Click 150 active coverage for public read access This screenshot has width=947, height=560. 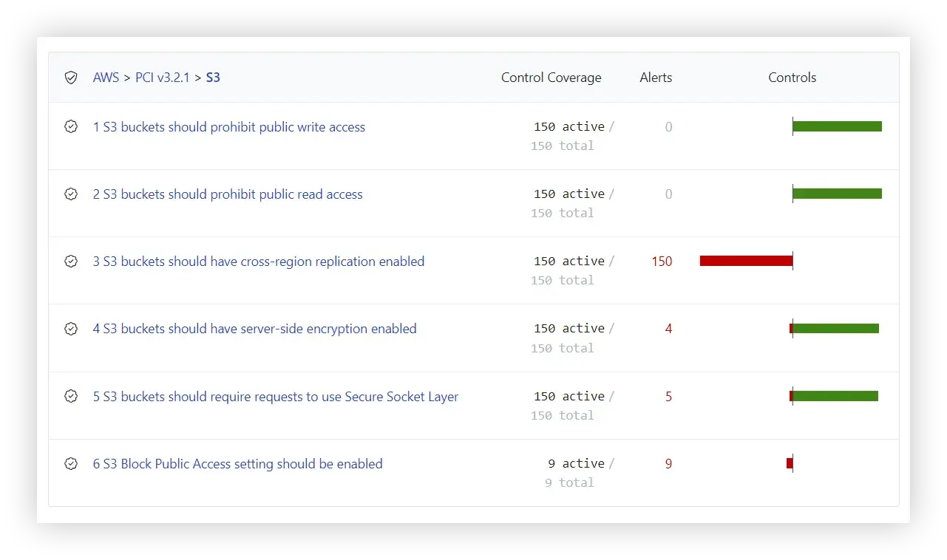point(569,194)
